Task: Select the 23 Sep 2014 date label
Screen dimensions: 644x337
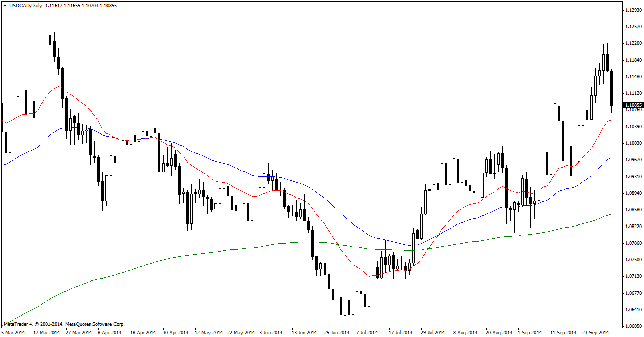Action: pos(597,333)
